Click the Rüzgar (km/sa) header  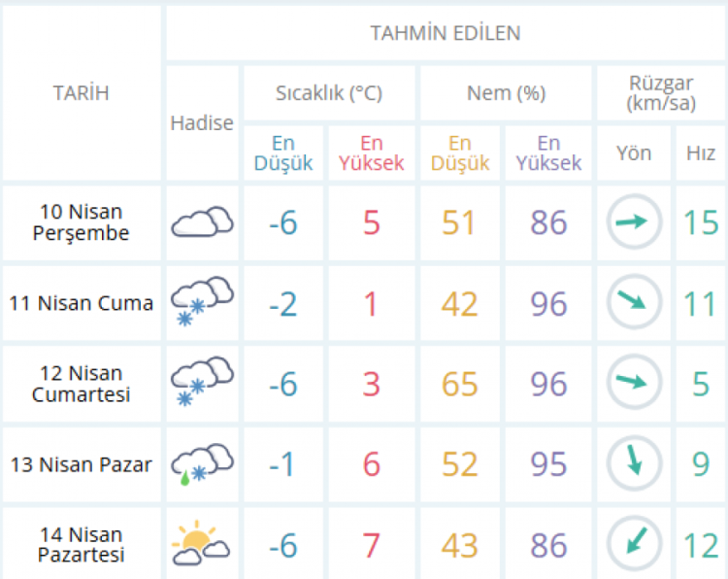pos(659,93)
